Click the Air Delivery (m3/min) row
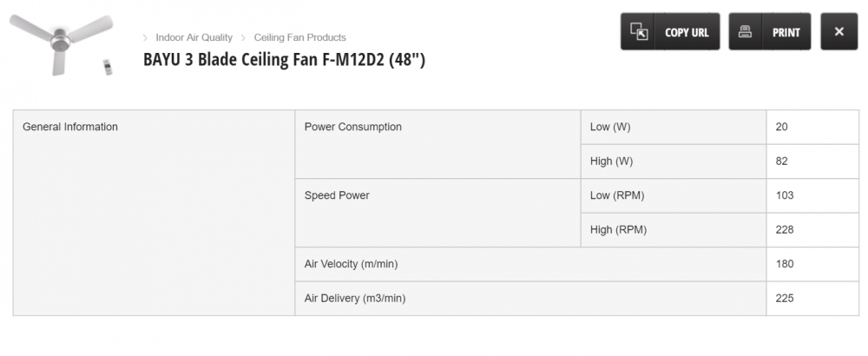Image resolution: width=868 pixels, height=356 pixels. 354,299
